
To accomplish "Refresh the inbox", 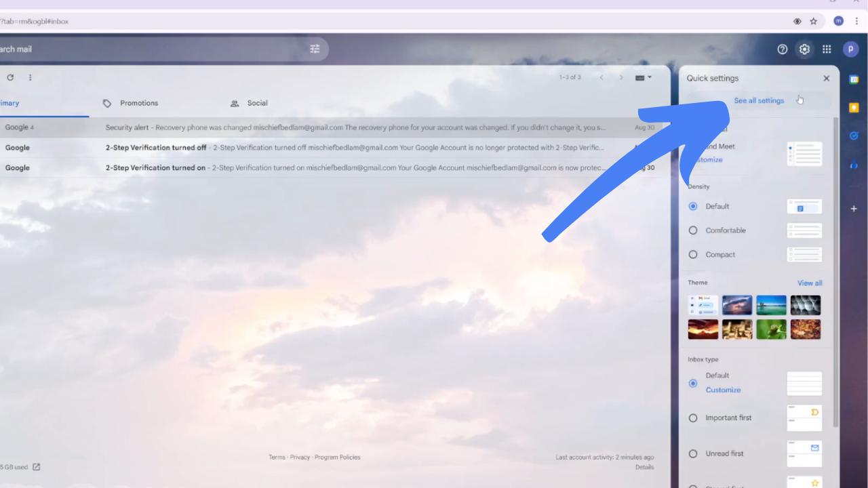I will [x=10, y=77].
